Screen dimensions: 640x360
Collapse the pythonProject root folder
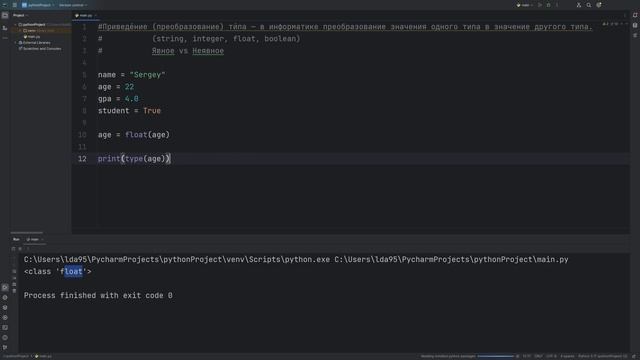[x=16, y=24]
